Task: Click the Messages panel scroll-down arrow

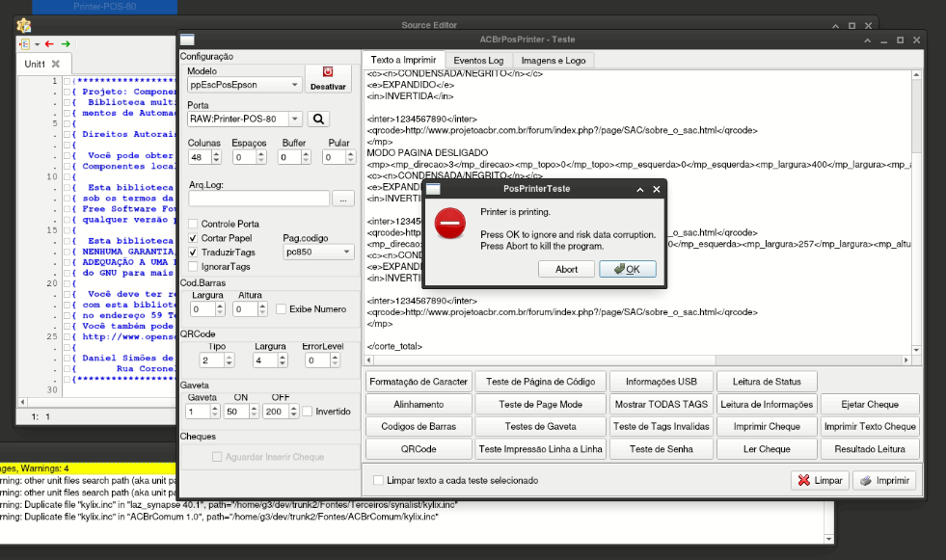Action: [829, 539]
